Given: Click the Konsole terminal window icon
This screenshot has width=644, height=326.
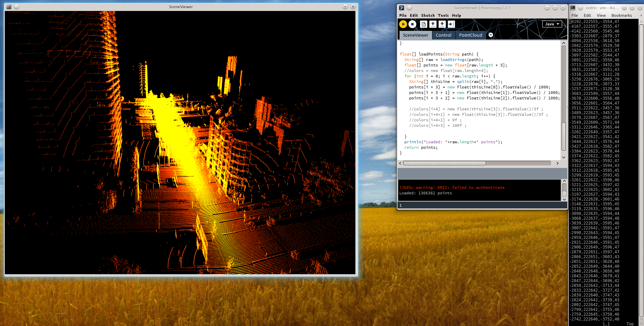Looking at the screenshot, I should coord(573,8).
